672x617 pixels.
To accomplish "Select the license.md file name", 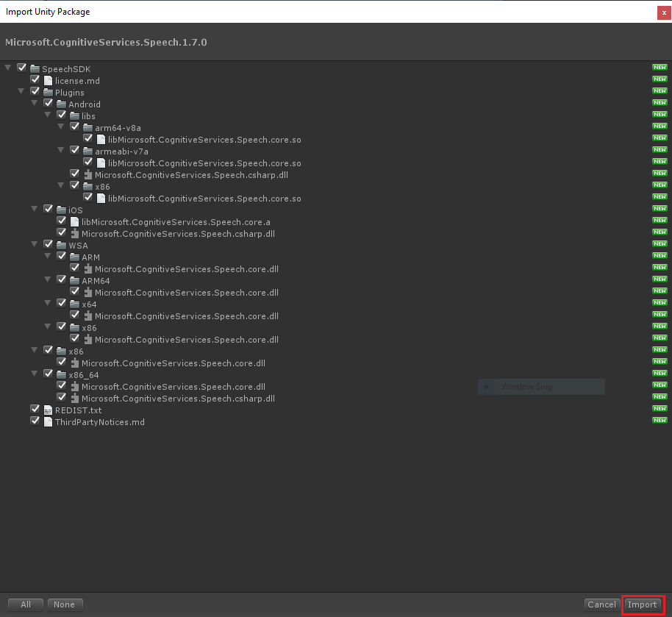I will 78,81.
